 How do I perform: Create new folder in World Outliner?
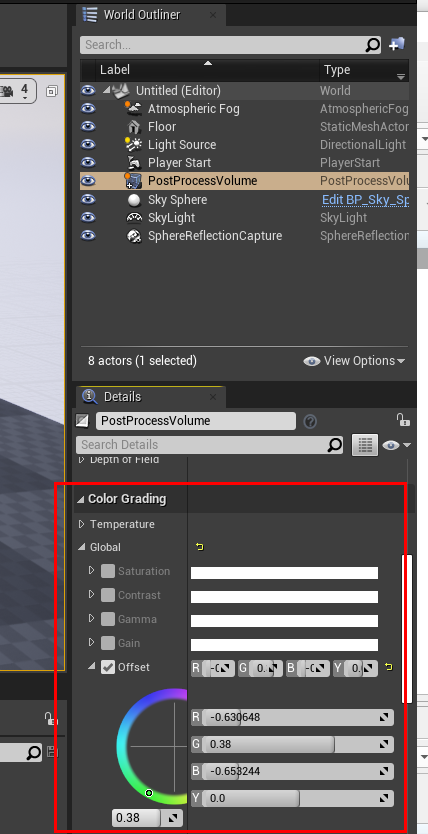(x=397, y=45)
